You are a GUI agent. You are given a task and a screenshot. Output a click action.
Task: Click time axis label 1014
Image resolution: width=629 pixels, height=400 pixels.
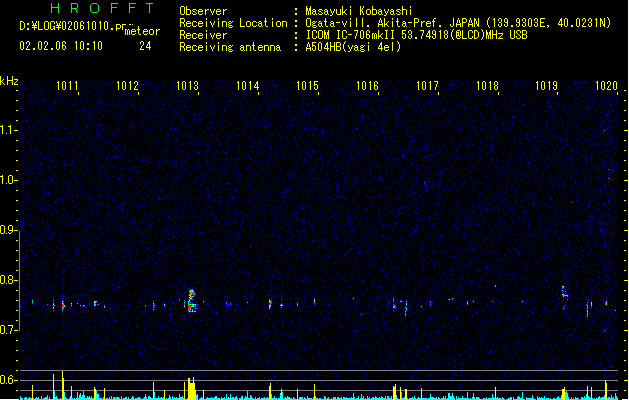248,86
